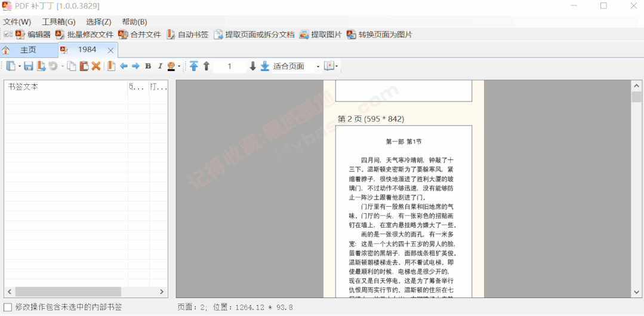
Task: Click the save-as icon beside the floppy disk
Action: [x=41, y=66]
